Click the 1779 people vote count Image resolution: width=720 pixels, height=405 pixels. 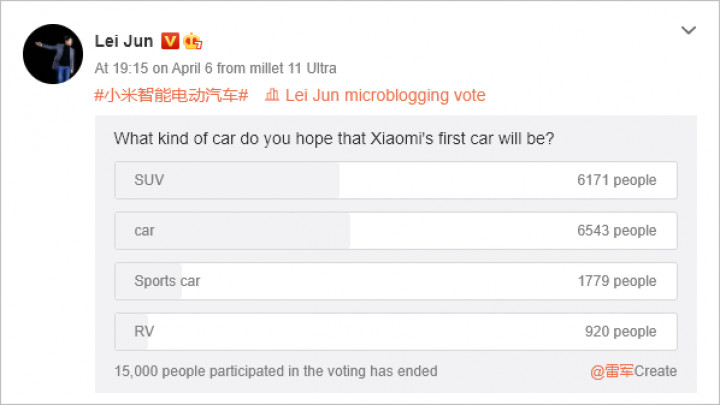pos(617,281)
